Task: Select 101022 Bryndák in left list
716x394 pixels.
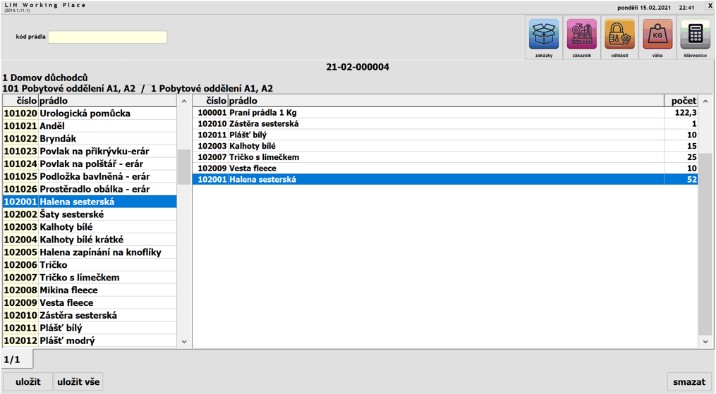Action: click(x=90, y=139)
